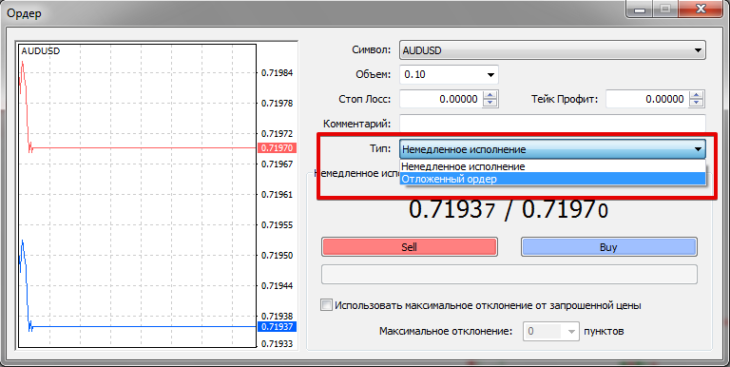Collapse the Тип dropdown via its arrow
This screenshot has height=367, width=730.
tap(698, 150)
